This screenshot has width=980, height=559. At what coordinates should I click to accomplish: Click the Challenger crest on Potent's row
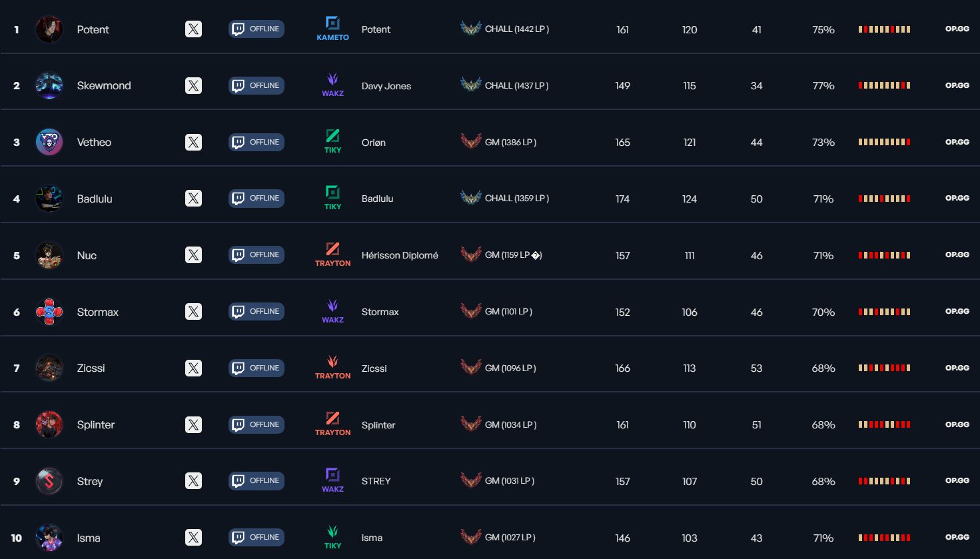point(472,29)
